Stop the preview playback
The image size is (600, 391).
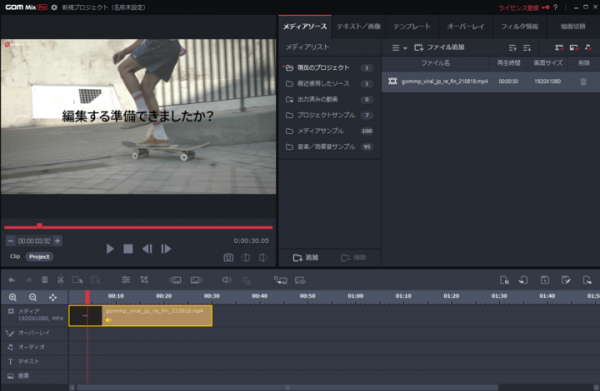point(128,249)
